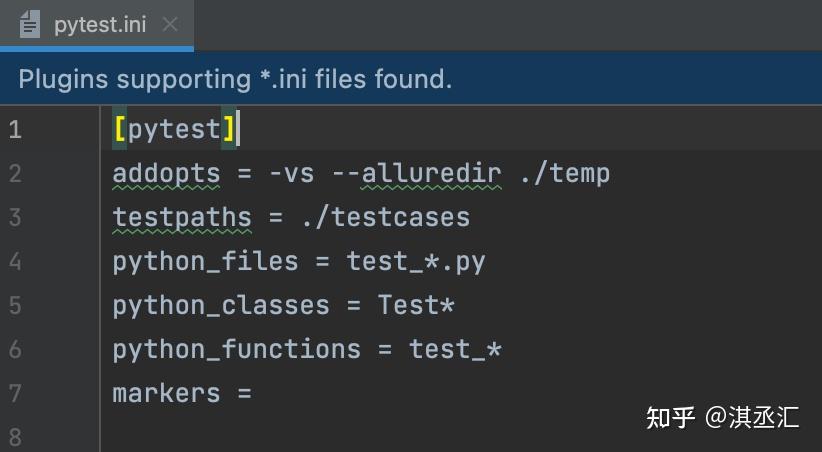This screenshot has height=452, width=822.
Task: Place cursor on the [pytest] section header
Action: point(175,130)
